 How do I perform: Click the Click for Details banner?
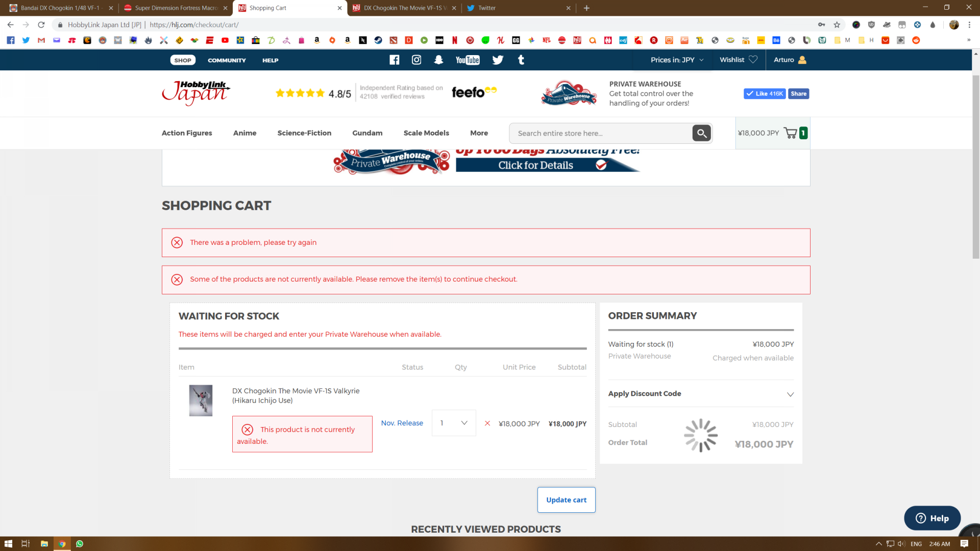(x=547, y=165)
